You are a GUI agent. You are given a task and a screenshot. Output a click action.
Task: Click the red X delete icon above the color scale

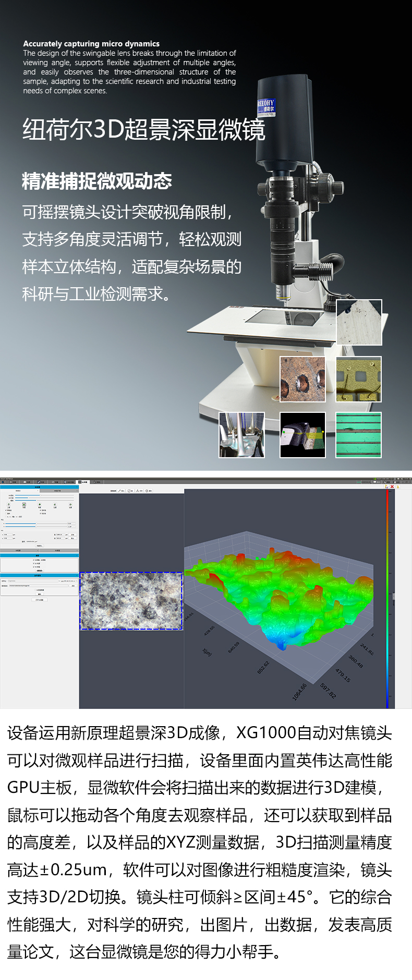[392, 486]
